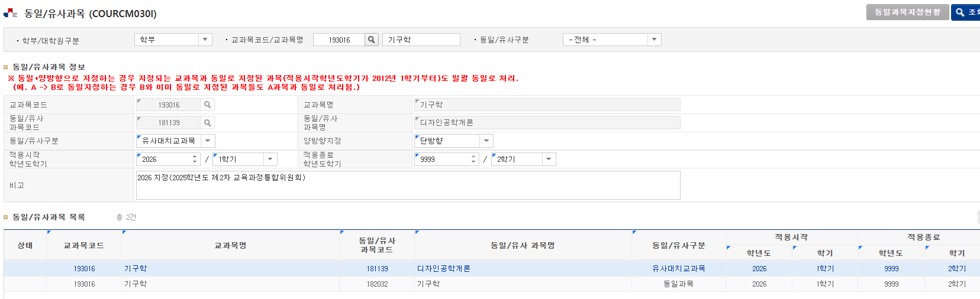Open the 동일과목지정현황 button
The image size is (980, 299).
coord(907,12)
